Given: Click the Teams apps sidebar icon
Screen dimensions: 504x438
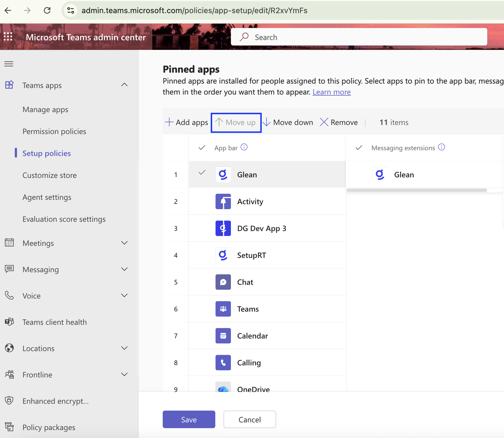Looking at the screenshot, I should click(9, 85).
